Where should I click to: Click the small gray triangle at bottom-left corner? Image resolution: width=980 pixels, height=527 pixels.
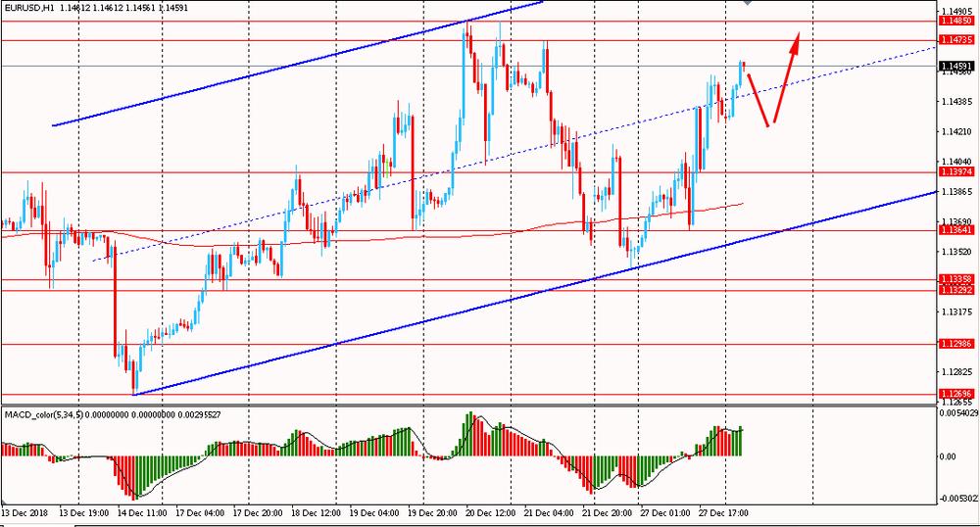(3, 503)
